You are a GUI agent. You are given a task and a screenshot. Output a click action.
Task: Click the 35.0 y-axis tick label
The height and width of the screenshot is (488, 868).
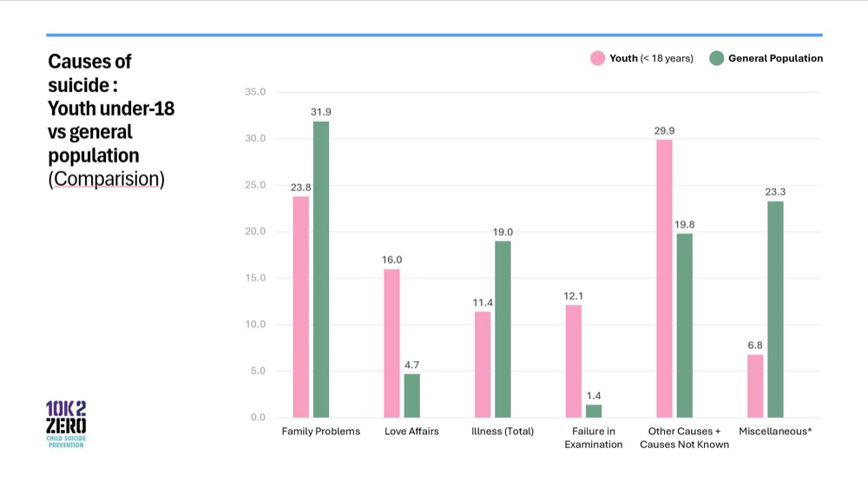(x=255, y=92)
